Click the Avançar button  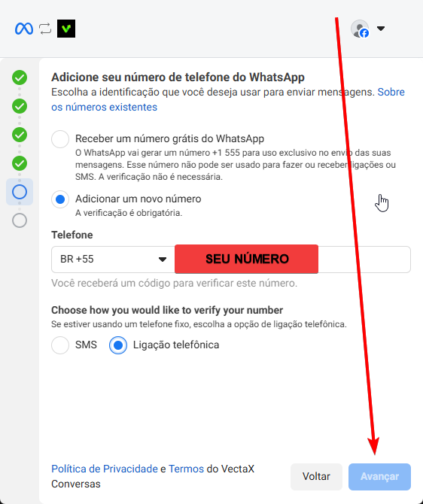pos(379,477)
